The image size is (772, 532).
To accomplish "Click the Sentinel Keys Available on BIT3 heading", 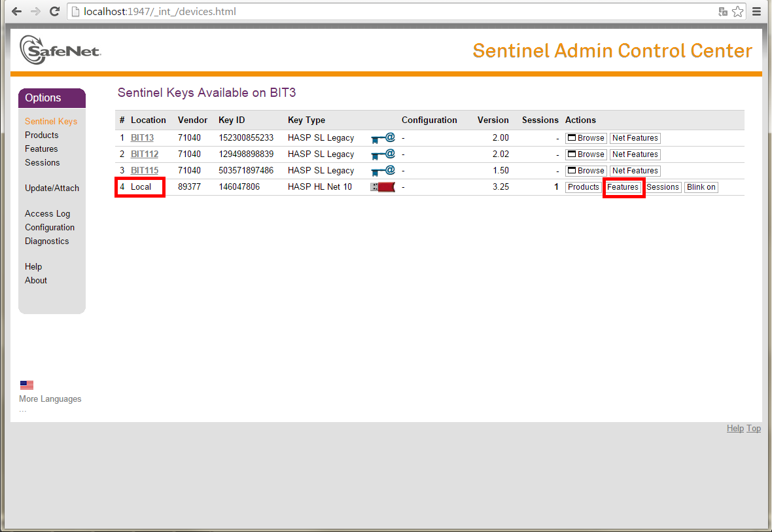I will pyautogui.click(x=207, y=93).
